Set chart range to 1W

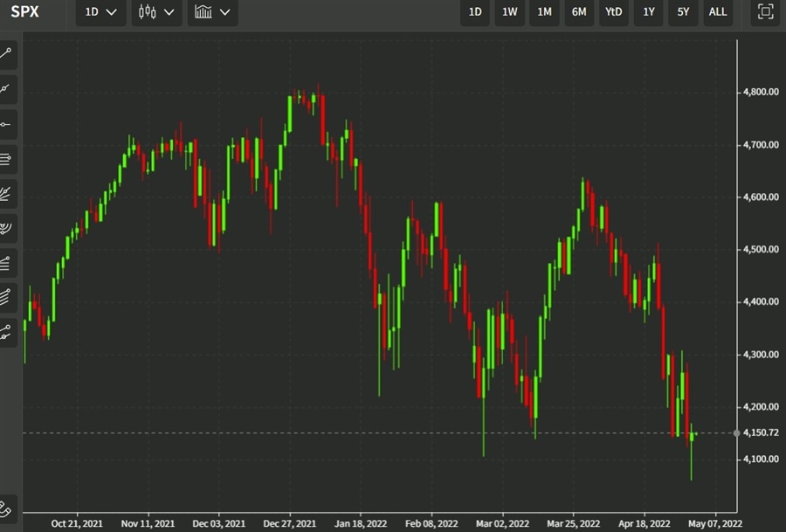pos(510,11)
